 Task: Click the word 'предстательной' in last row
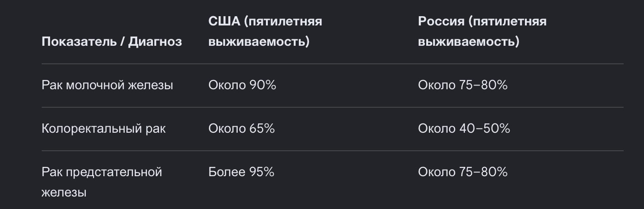click(114, 172)
